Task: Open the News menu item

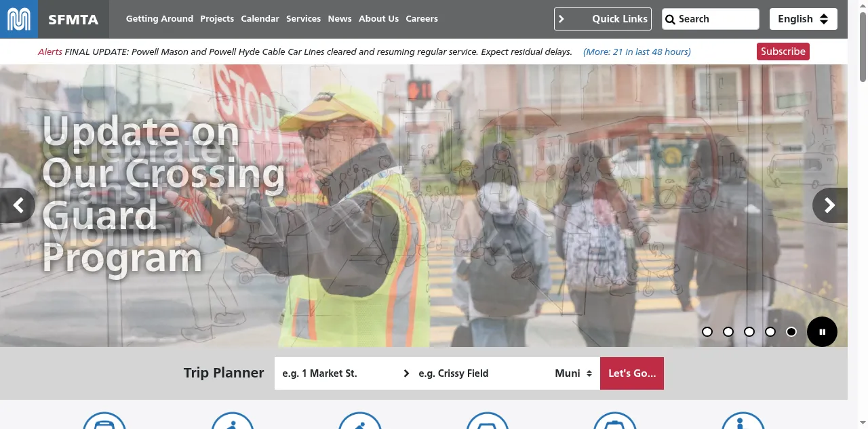Action: 340,19
